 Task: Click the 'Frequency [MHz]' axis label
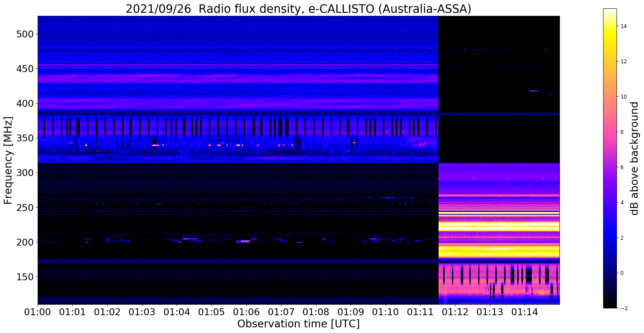point(8,160)
